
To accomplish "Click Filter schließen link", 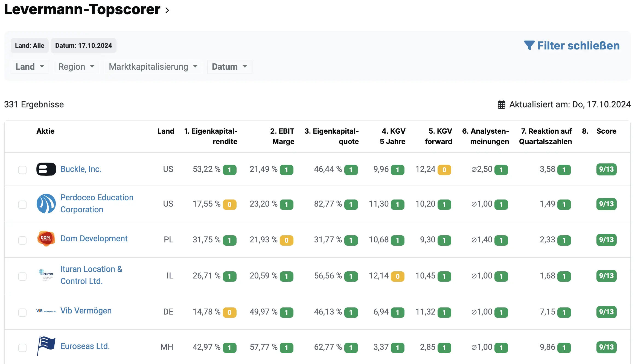I will coord(572,45).
